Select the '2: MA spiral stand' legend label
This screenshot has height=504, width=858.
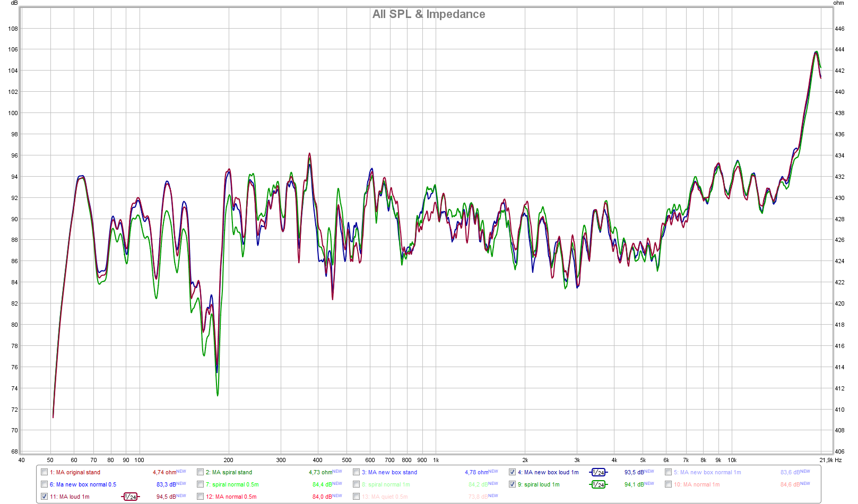click(229, 472)
